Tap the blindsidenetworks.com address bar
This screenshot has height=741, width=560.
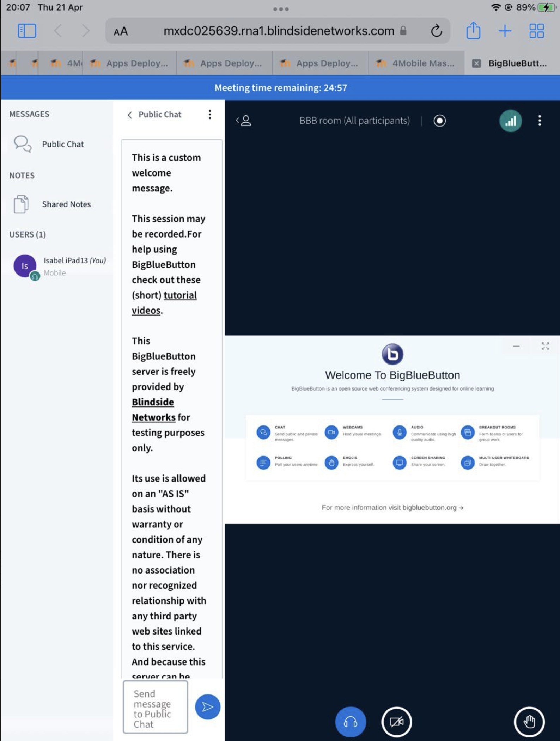pos(278,31)
